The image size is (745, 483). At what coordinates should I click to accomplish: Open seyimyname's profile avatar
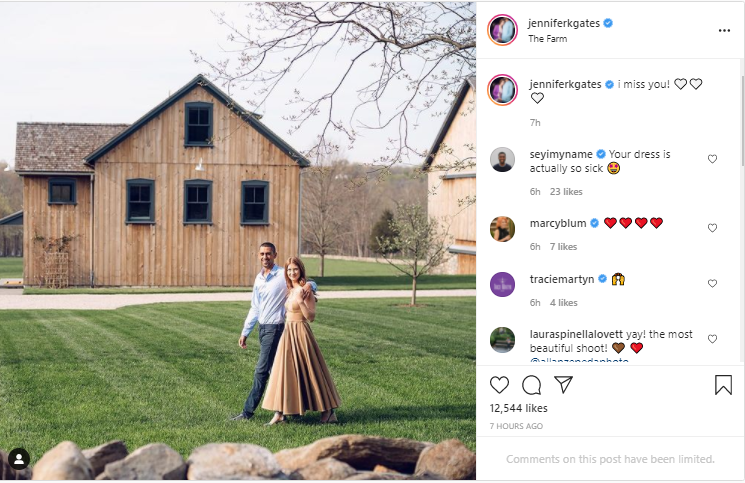pyautogui.click(x=502, y=160)
